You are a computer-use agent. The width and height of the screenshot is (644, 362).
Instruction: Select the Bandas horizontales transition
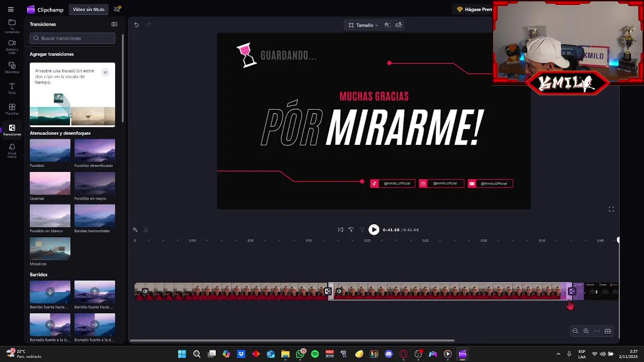[95, 216]
